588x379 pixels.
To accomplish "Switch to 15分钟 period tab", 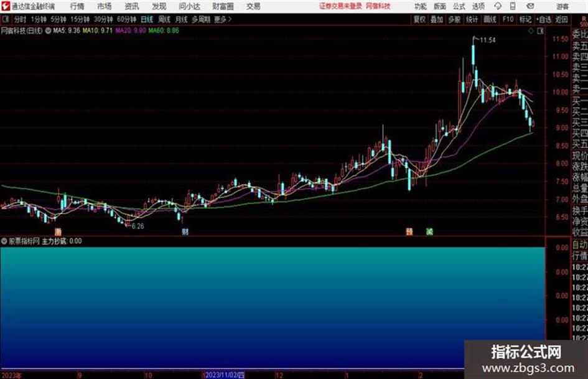I will (80, 19).
